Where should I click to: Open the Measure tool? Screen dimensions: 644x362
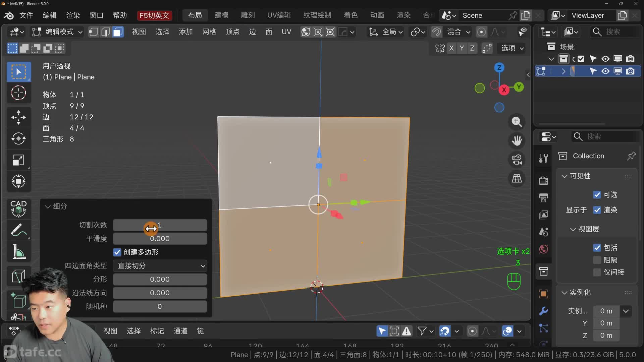18,252
